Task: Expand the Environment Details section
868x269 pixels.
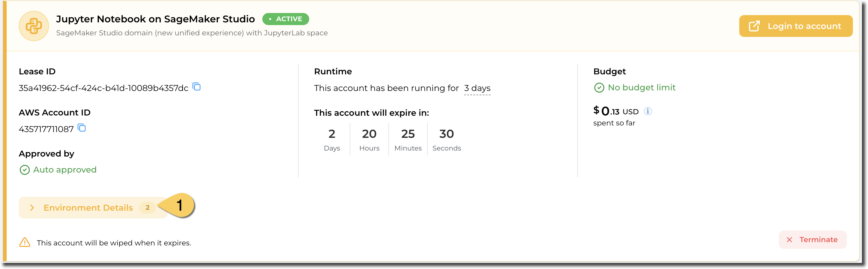Action: tap(88, 208)
